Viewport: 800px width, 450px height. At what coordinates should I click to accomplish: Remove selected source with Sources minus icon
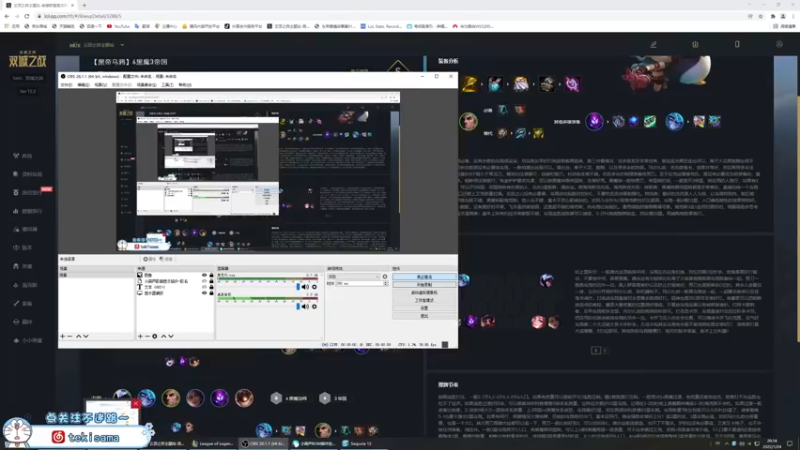click(x=147, y=336)
